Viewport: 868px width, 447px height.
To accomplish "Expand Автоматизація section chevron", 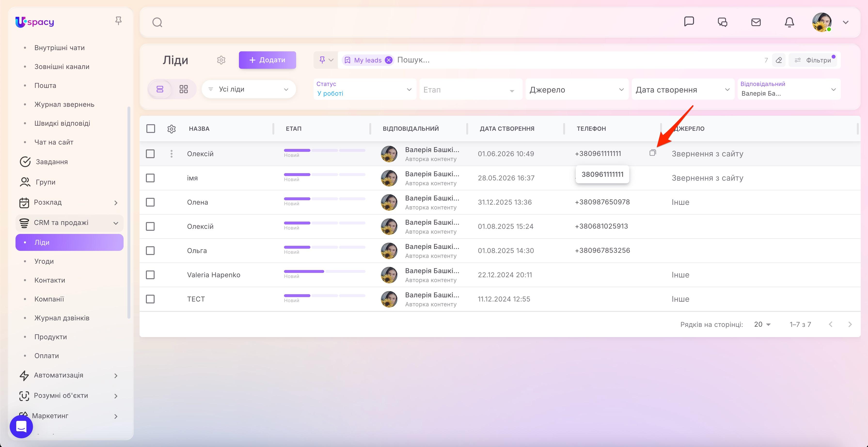I will tap(116, 376).
